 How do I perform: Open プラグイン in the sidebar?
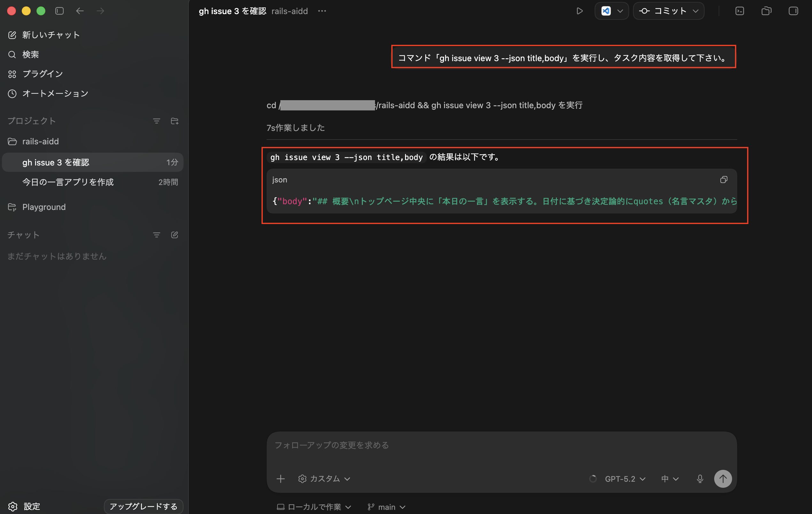[43, 74]
